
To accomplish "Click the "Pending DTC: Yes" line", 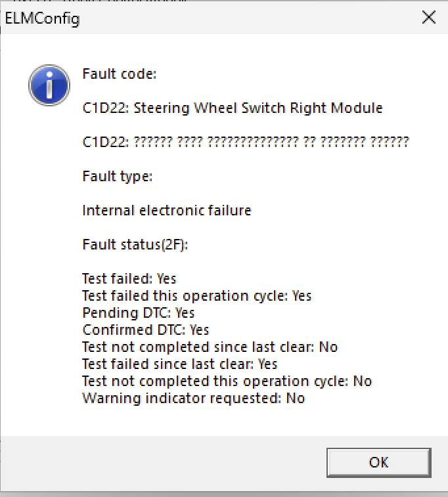I will click(139, 313).
